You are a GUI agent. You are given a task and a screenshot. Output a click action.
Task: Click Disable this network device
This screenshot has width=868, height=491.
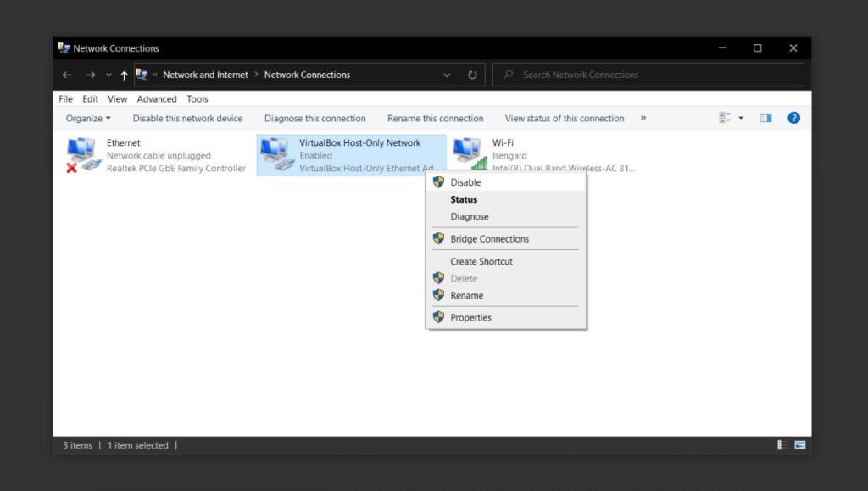pyautogui.click(x=187, y=118)
